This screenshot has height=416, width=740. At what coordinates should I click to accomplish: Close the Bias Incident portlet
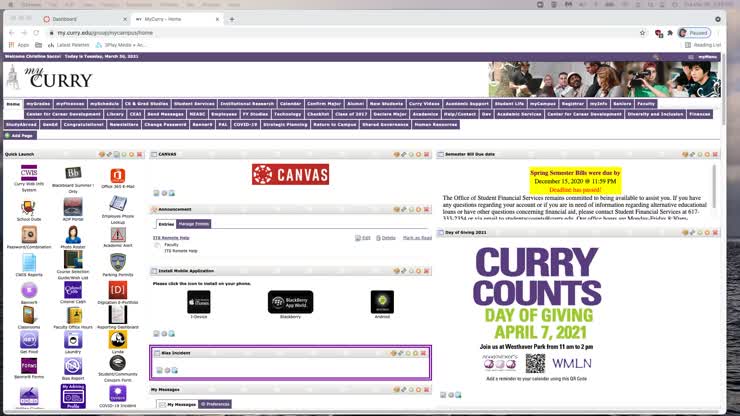pyautogui.click(x=423, y=353)
